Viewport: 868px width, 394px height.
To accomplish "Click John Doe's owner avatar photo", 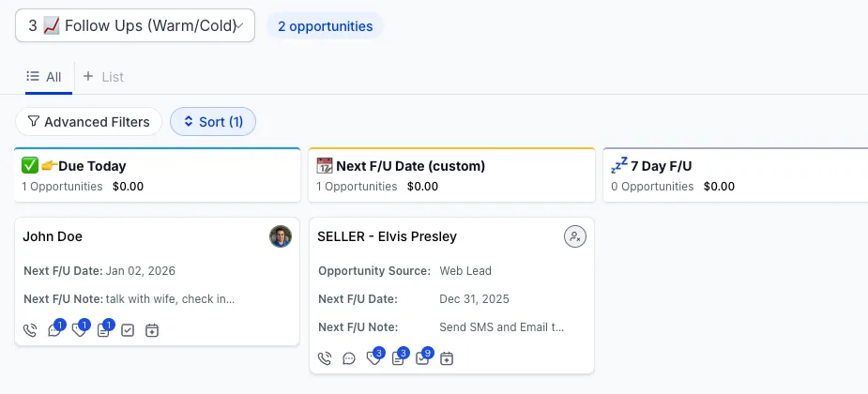I will pos(281,236).
